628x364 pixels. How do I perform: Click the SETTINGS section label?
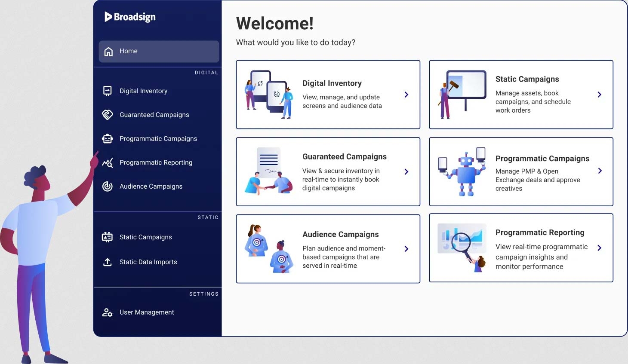204,294
